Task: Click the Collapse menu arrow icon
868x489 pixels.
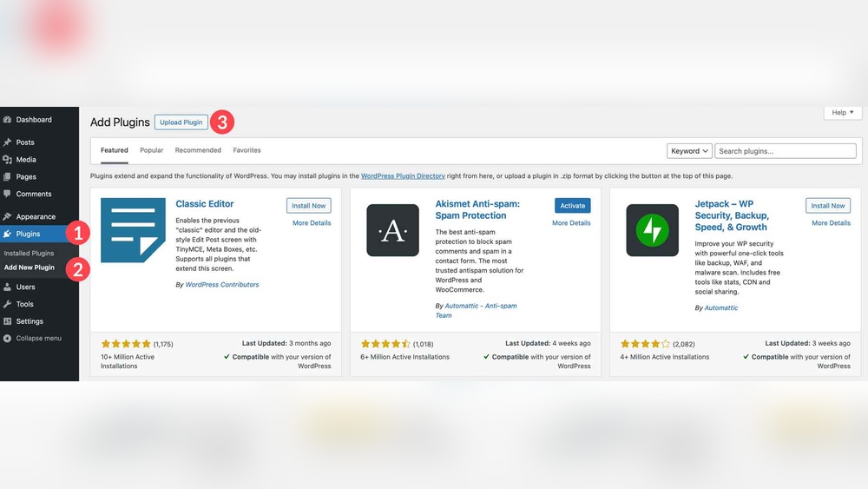Action: (x=7, y=339)
